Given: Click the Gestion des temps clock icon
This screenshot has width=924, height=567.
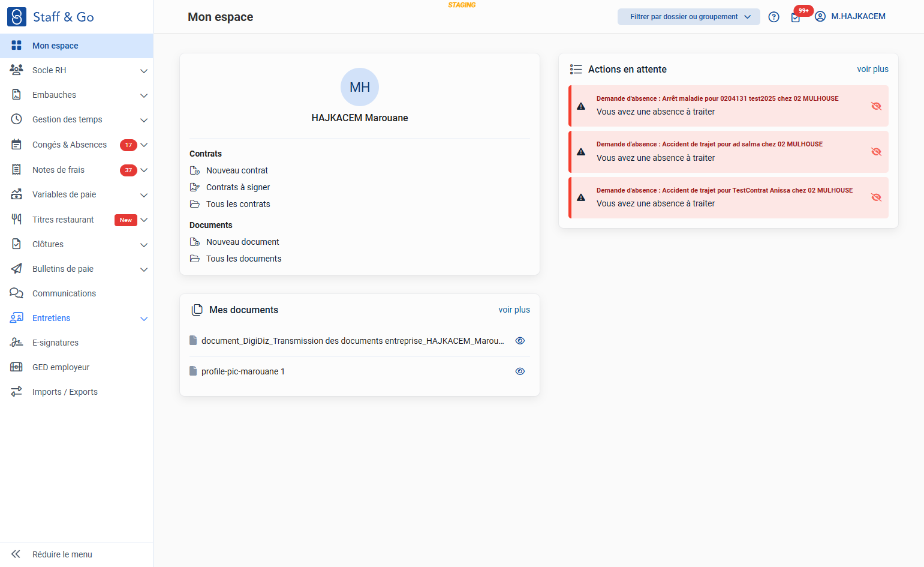Looking at the screenshot, I should click(x=17, y=119).
